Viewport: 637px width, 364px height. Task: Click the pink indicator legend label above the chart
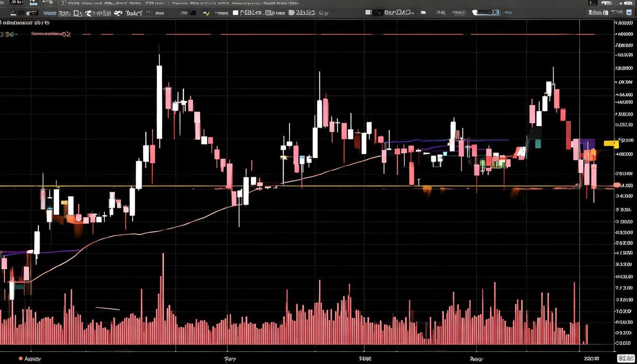[51, 34]
